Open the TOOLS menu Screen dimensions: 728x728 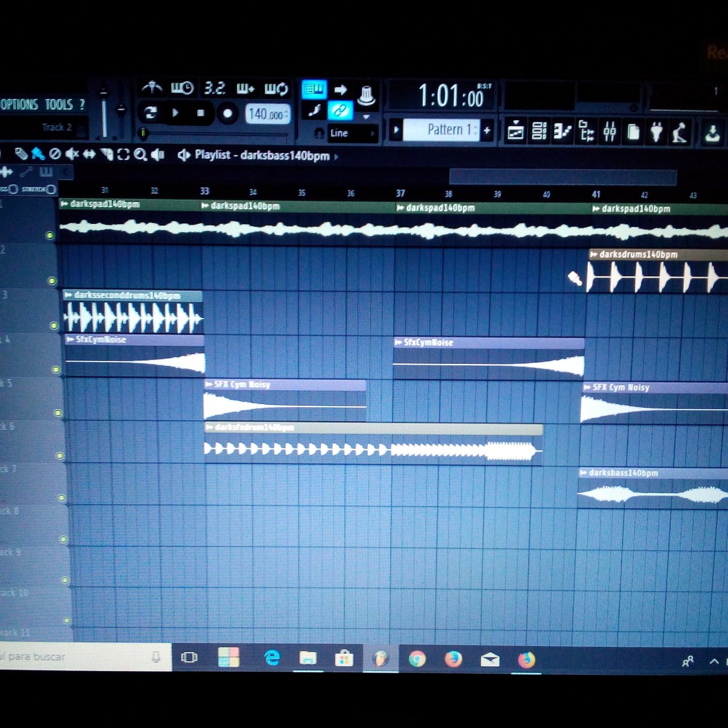click(x=59, y=104)
